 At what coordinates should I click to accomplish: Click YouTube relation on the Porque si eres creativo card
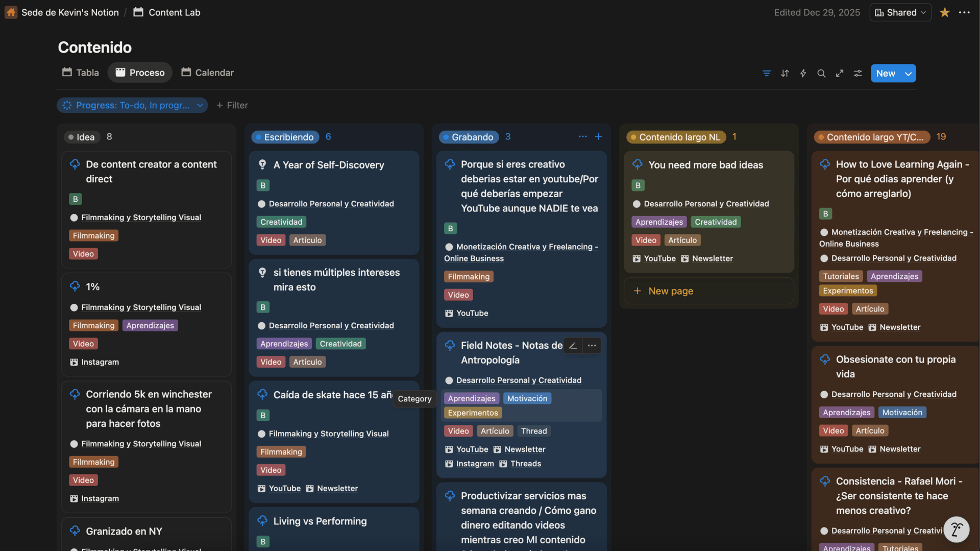point(467,313)
